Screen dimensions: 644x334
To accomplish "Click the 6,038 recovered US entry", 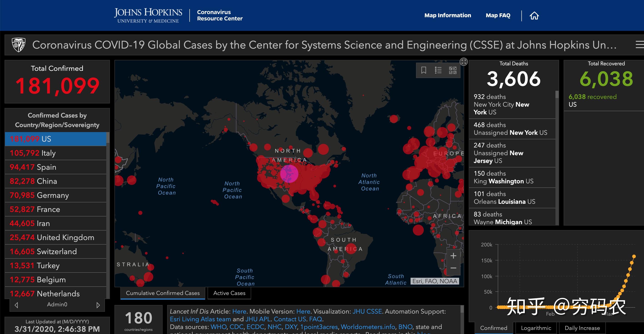I will [x=604, y=101].
